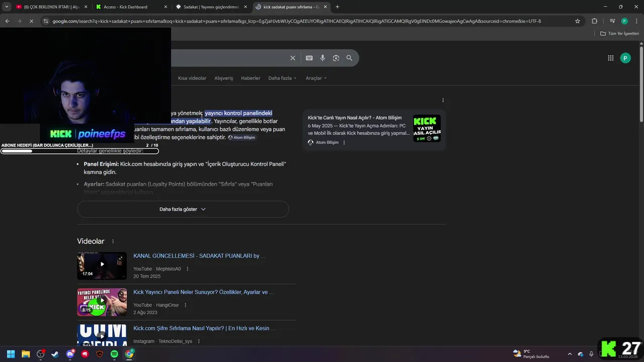Image resolution: width=644 pixels, height=362 pixels.
Task: Submit search with the magnifier icon
Action: point(349,58)
